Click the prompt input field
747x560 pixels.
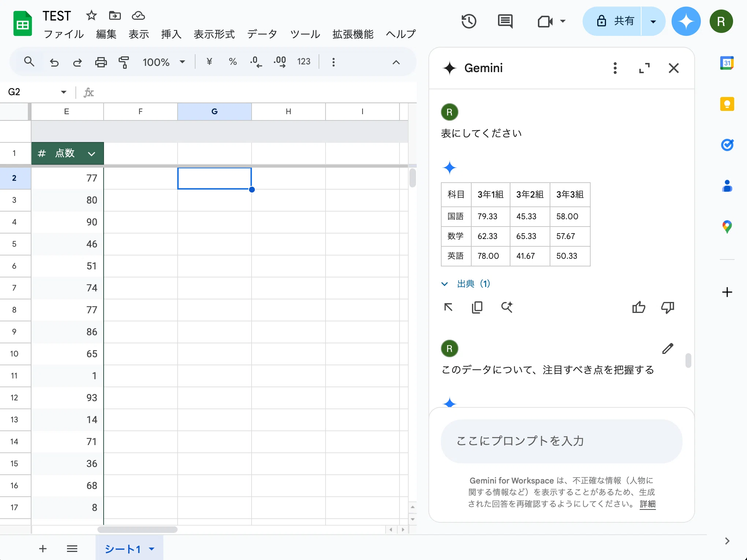coord(561,441)
